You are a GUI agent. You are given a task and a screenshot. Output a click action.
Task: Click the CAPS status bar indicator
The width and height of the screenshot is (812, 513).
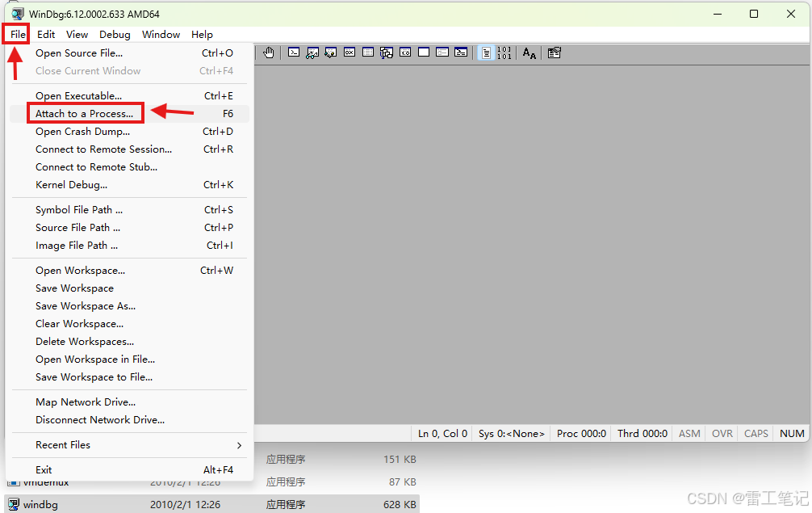coord(756,434)
